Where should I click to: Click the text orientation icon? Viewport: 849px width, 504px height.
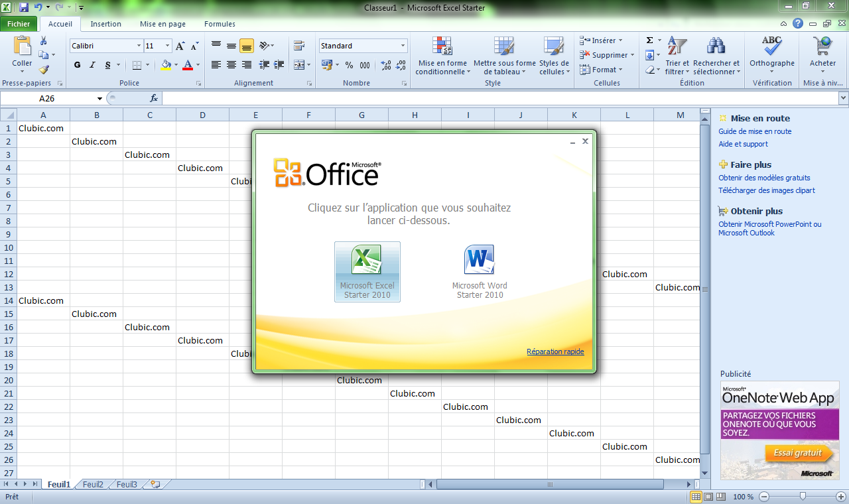[264, 46]
